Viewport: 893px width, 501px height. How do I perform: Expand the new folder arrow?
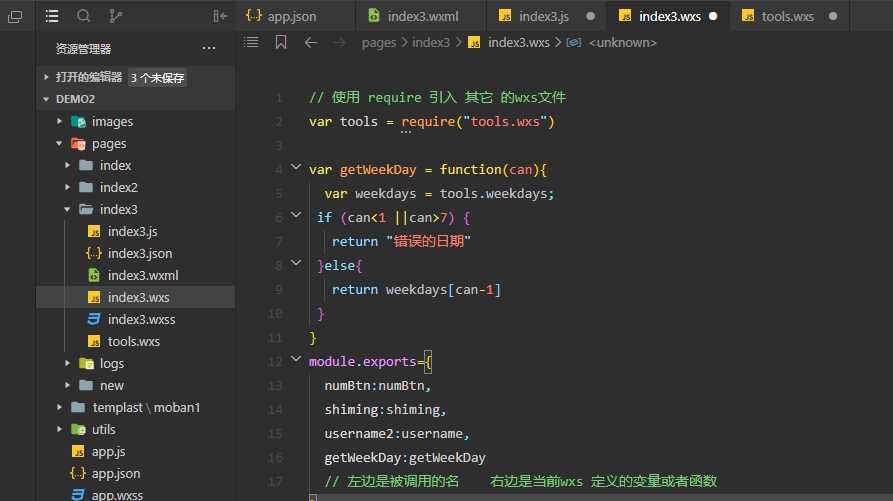67,385
